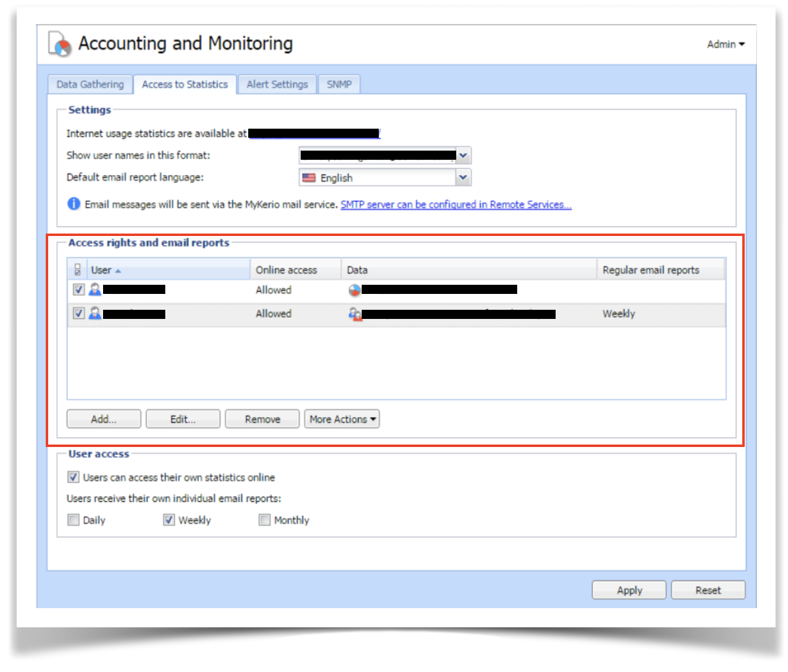Click the pie chart data icon in first row
The height and width of the screenshot is (672, 788).
[x=354, y=290]
